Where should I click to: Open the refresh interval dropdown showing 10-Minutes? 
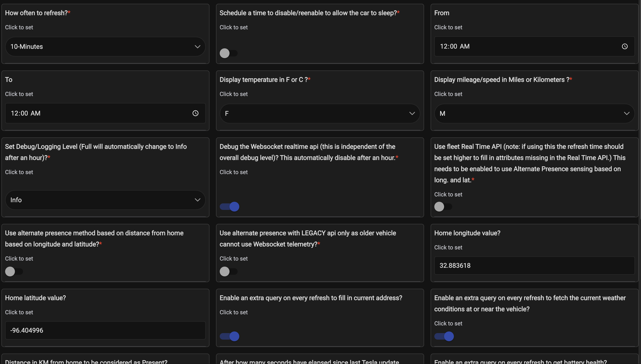(x=105, y=47)
